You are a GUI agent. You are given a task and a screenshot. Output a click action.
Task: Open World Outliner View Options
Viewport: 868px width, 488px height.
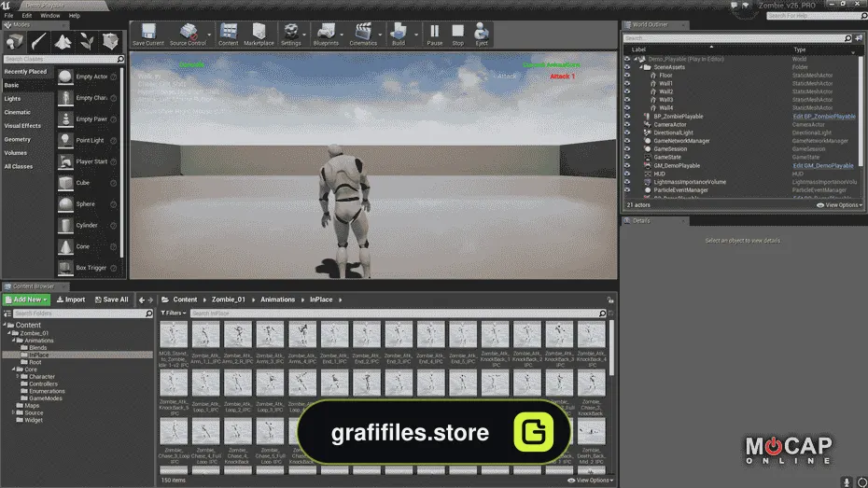pos(840,204)
